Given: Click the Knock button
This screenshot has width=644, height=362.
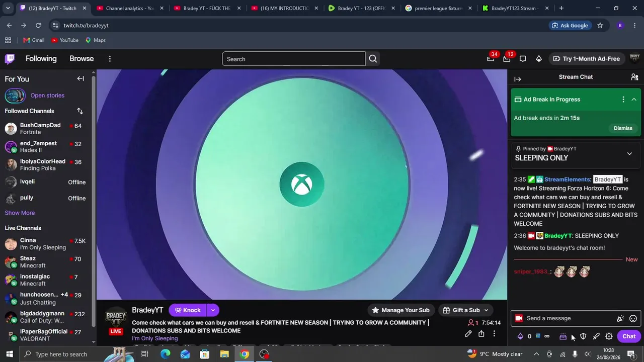Looking at the screenshot, I should (x=188, y=310).
